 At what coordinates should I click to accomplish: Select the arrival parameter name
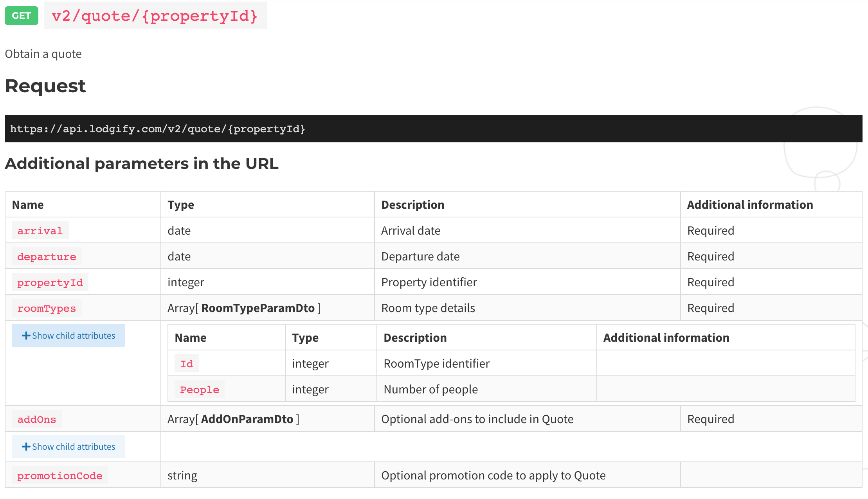click(40, 231)
